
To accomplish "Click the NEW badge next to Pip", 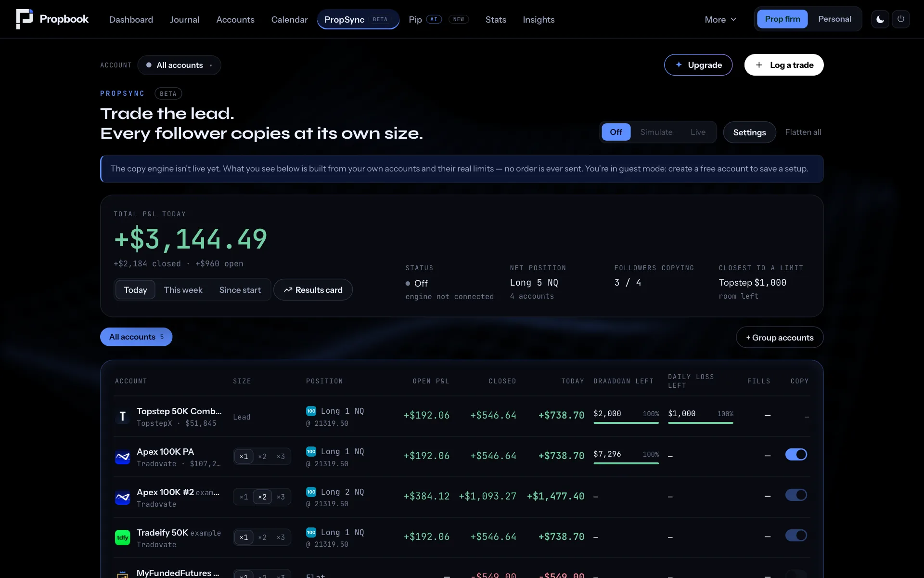I will (459, 19).
